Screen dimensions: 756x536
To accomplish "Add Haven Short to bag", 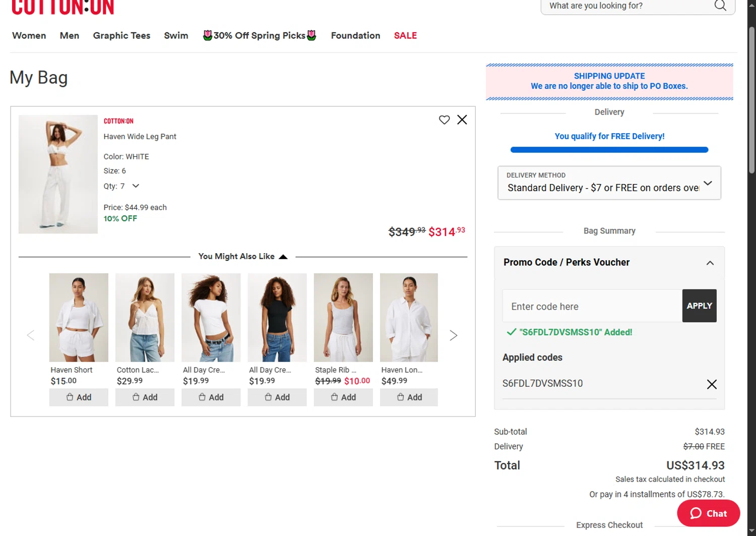I will [79, 397].
